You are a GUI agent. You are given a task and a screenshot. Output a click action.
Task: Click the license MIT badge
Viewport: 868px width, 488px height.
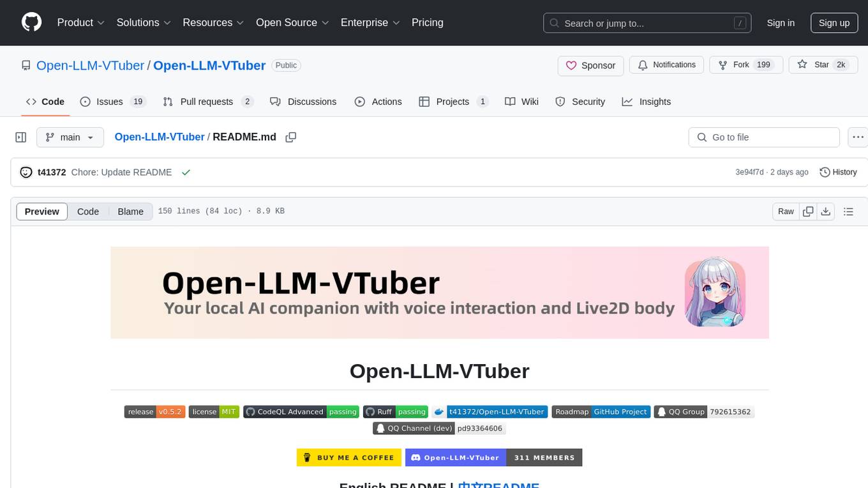click(x=214, y=412)
